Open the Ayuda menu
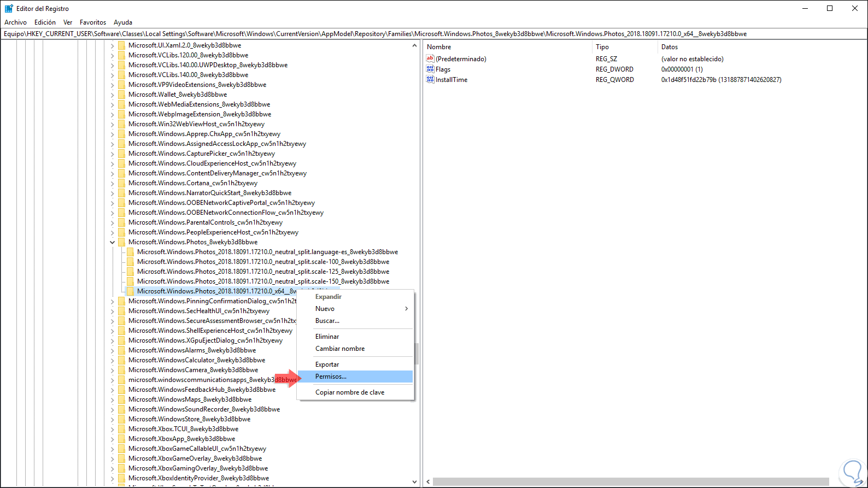868x488 pixels. (x=123, y=22)
